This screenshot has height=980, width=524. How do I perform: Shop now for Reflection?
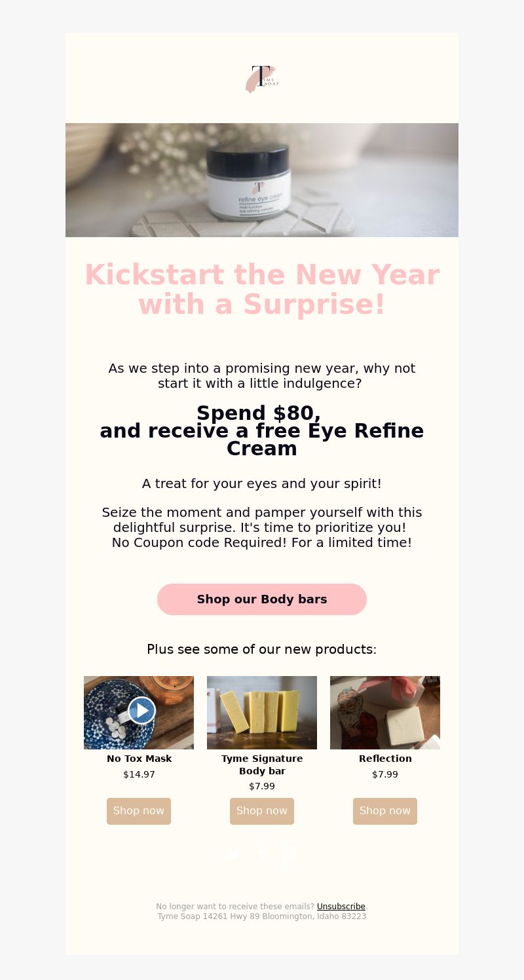pos(385,811)
